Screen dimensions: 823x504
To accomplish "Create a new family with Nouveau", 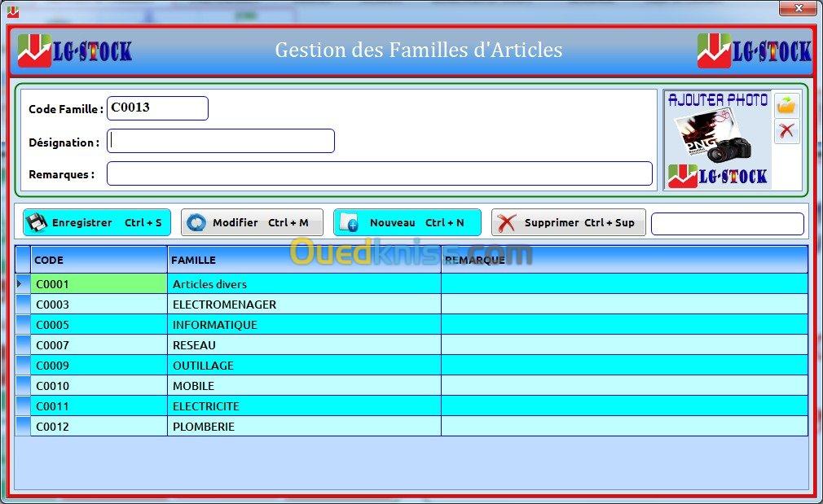I will pos(407,222).
